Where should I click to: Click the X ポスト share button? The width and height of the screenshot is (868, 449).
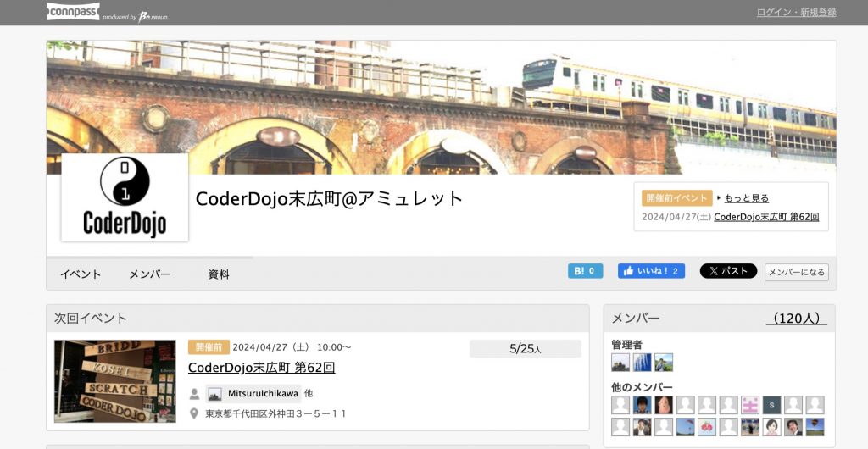tap(728, 271)
